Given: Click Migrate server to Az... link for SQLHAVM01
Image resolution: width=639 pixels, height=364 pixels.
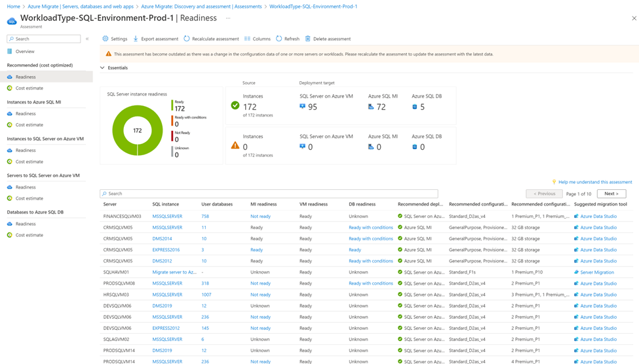Looking at the screenshot, I should pyautogui.click(x=174, y=272).
